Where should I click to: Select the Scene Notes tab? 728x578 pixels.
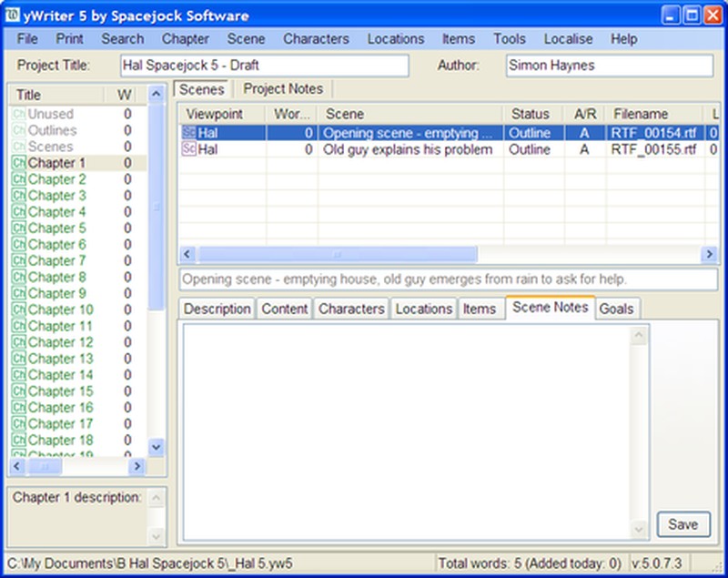coord(551,308)
